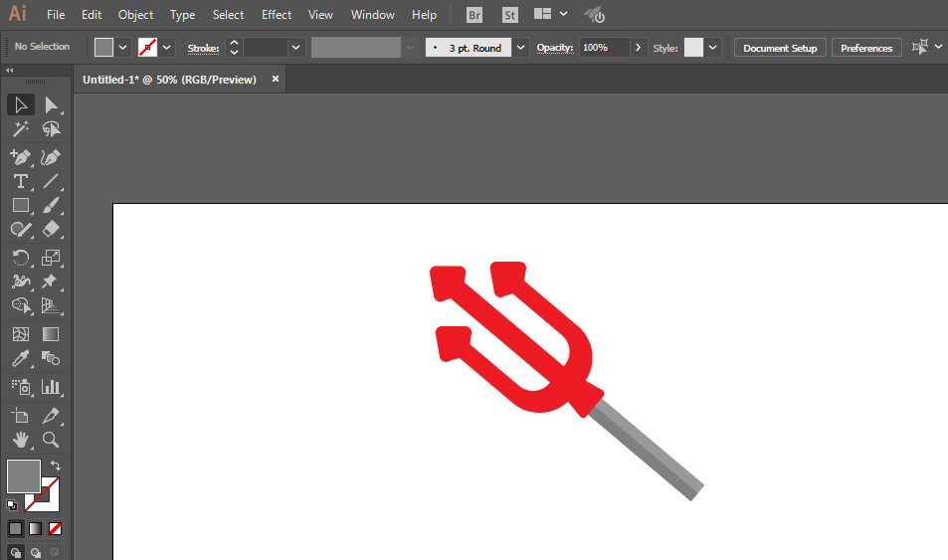Open the Object menu
Screen dimensions: 948x560
[x=135, y=15]
